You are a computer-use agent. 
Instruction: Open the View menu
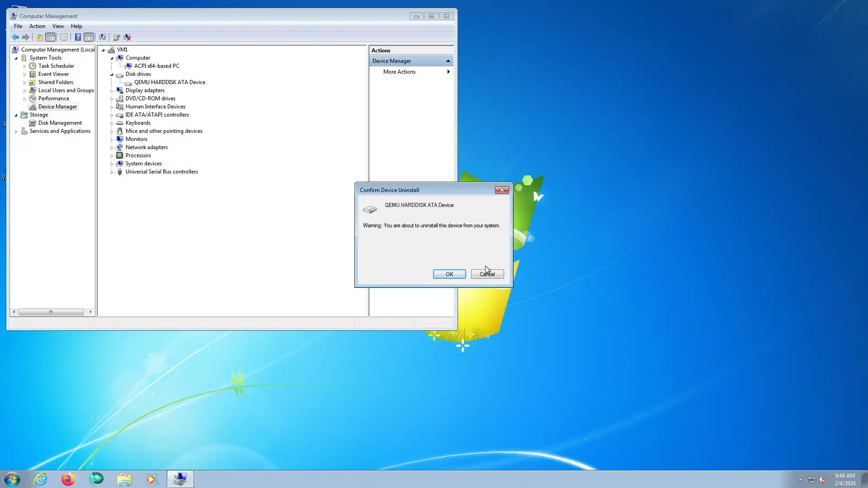58,26
